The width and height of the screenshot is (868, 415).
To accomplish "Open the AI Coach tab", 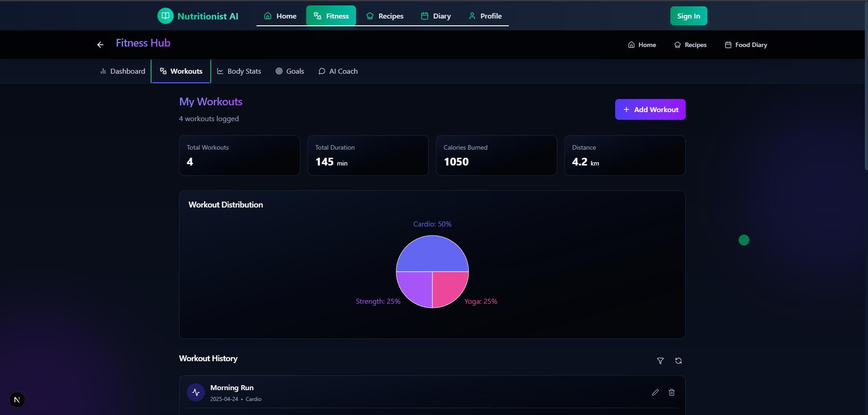I will click(x=338, y=71).
